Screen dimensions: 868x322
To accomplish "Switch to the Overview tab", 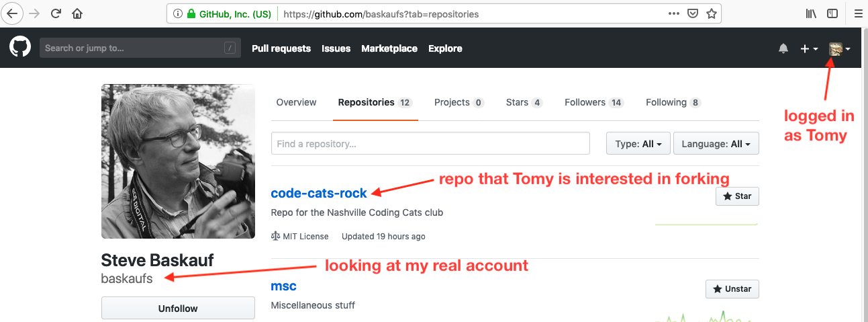I will (x=296, y=102).
